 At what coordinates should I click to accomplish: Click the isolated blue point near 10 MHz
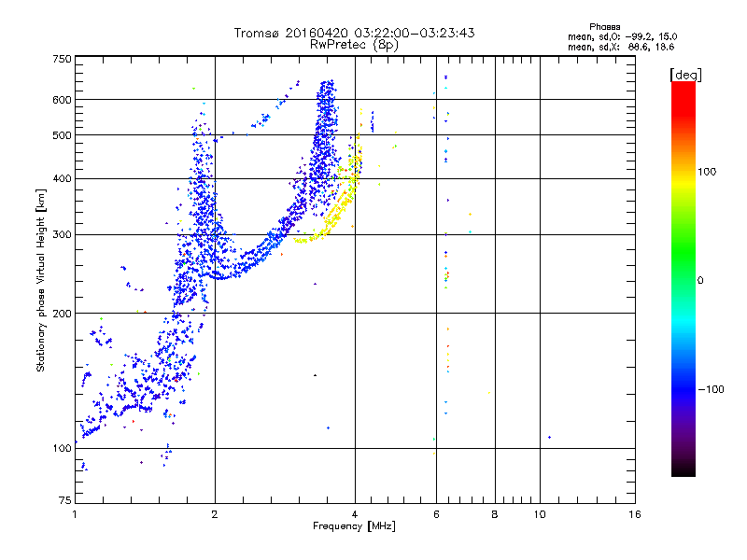pos(550,437)
